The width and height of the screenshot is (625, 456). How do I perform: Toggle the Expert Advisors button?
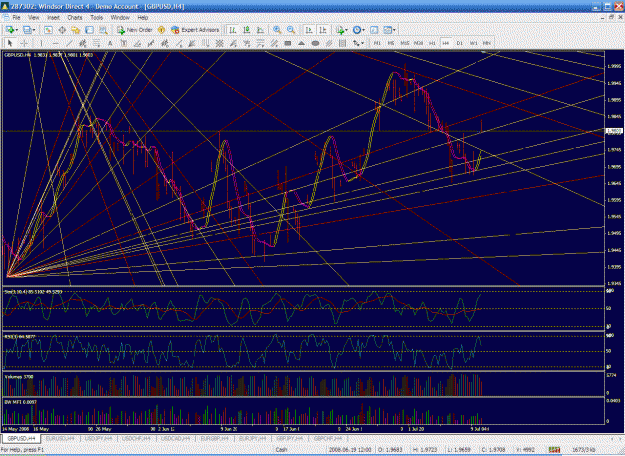(195, 30)
